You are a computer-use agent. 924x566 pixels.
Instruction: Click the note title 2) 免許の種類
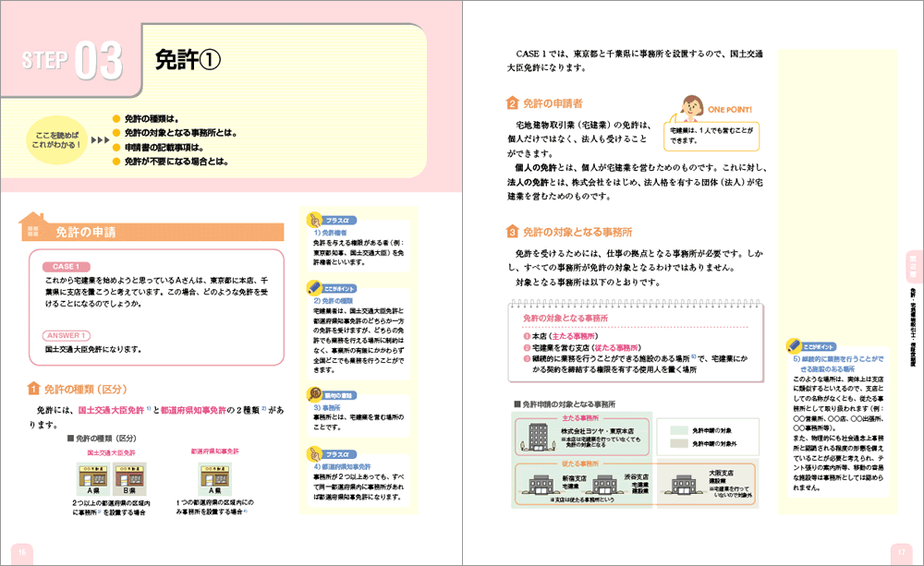333,301
